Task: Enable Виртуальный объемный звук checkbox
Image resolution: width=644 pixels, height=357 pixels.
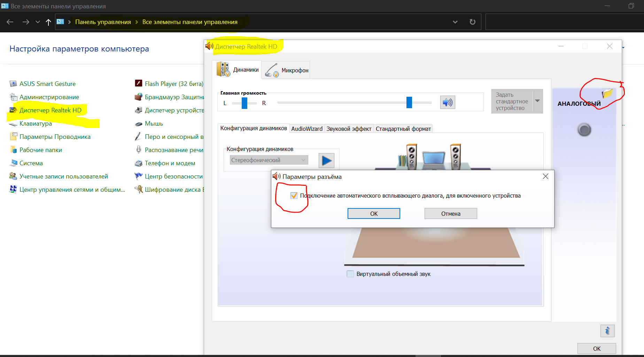Action: pyautogui.click(x=350, y=274)
